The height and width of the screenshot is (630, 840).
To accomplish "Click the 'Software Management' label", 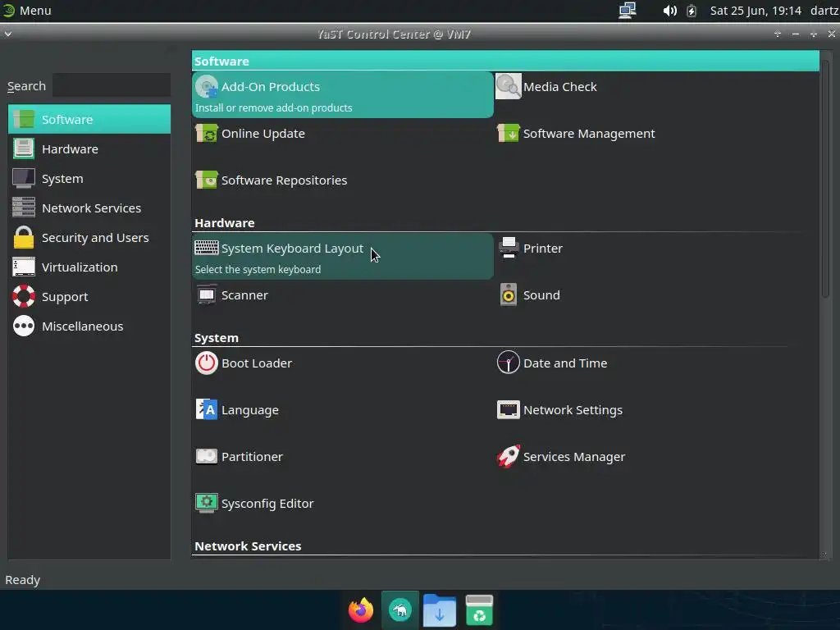I will pyautogui.click(x=589, y=134).
